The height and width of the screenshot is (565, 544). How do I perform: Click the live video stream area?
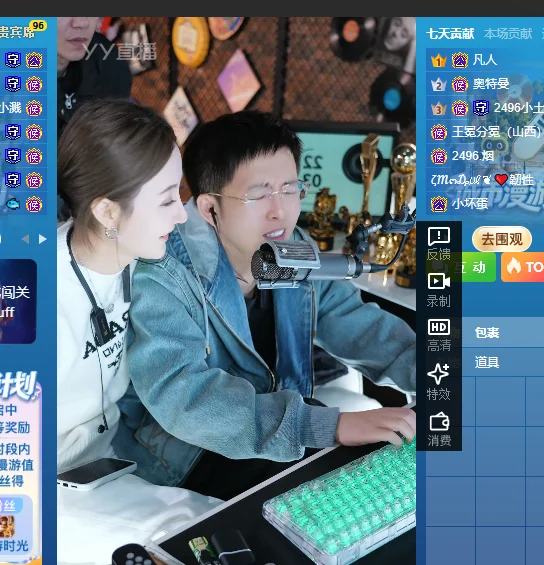click(x=236, y=291)
